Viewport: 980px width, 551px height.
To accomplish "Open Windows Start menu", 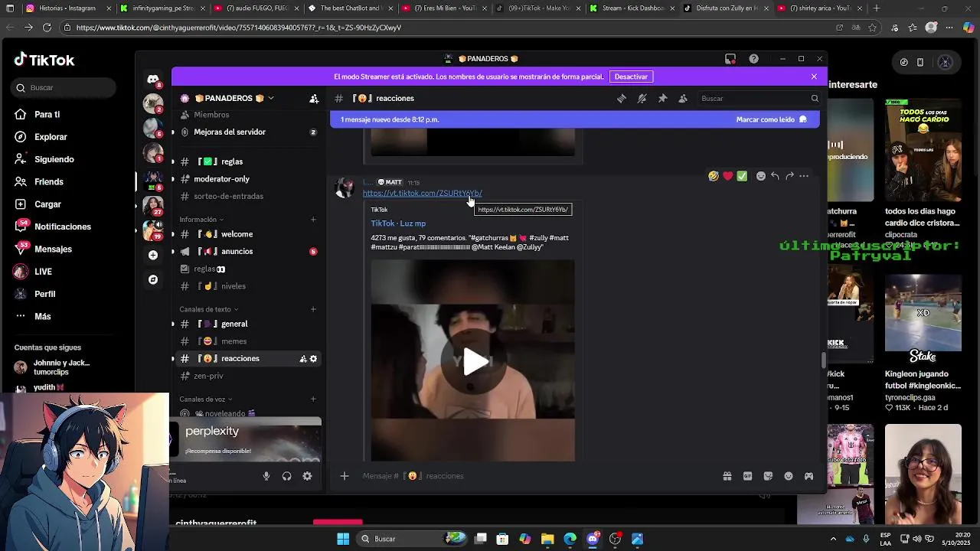I will 343,539.
